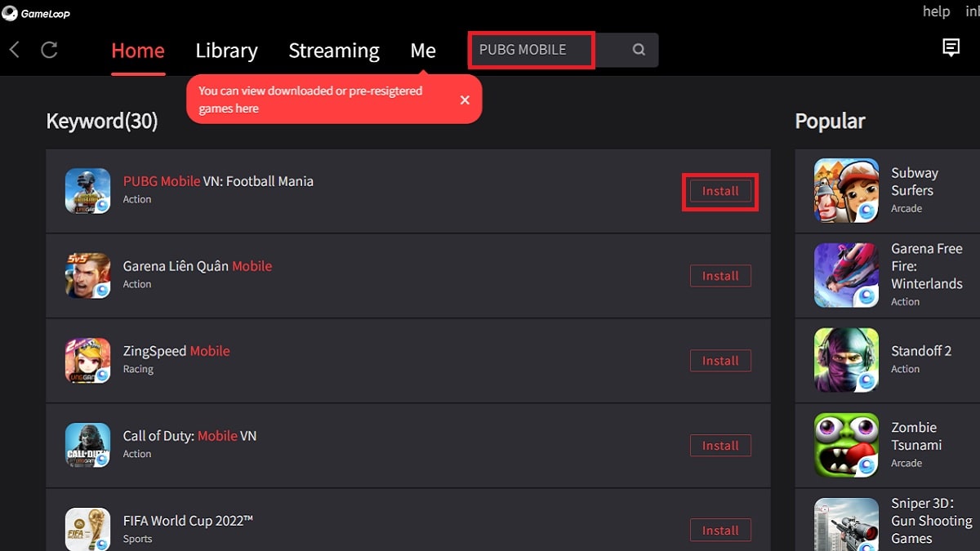This screenshot has height=551, width=980.
Task: Install Garena Liên Quân Mobile
Action: coord(720,276)
